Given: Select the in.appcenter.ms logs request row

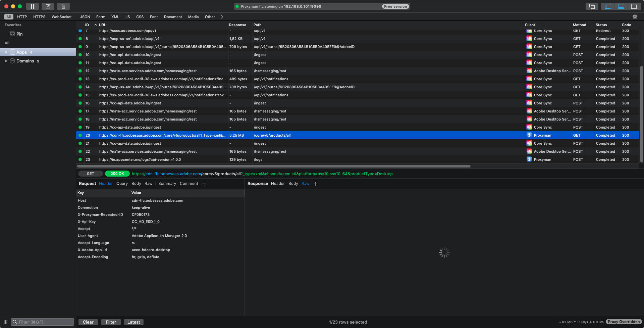Looking at the screenshot, I should click(357, 159).
